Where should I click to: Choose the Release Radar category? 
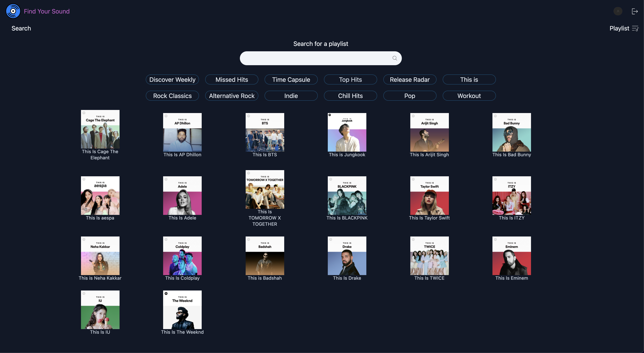point(410,79)
